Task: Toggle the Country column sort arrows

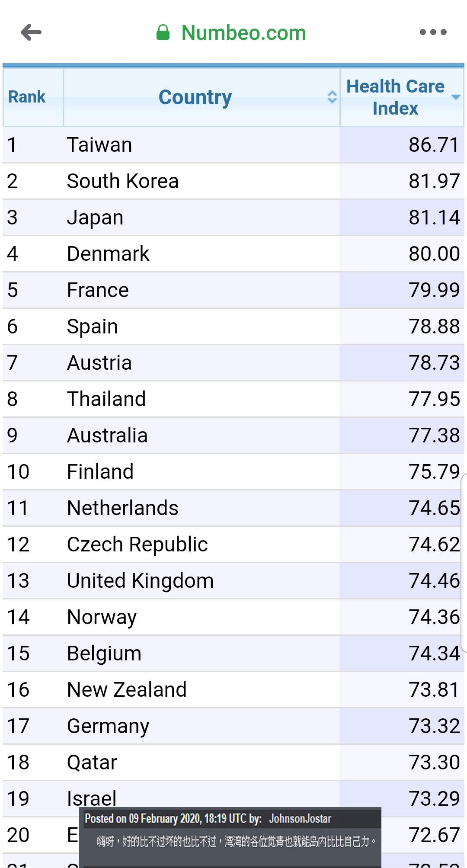Action: [x=332, y=97]
